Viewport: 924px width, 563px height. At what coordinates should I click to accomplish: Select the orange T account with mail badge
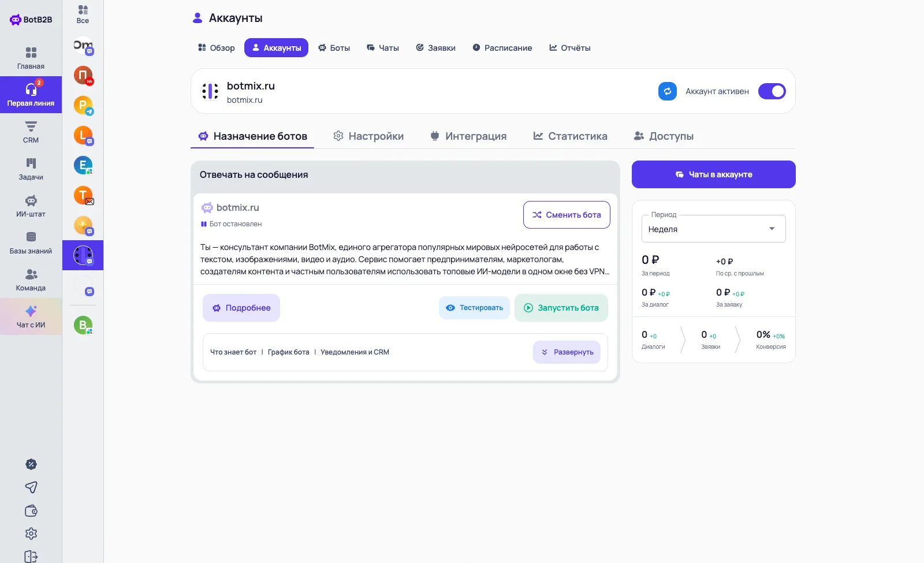pos(83,195)
